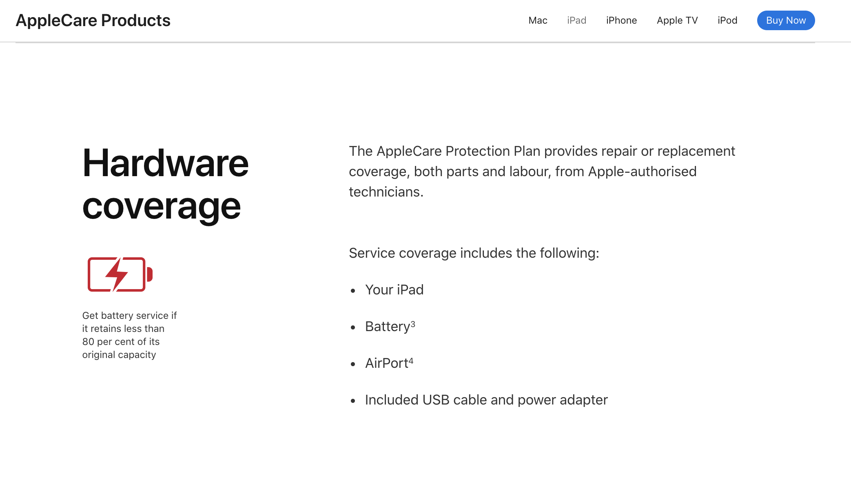Open the Mac coverage section

pyautogui.click(x=538, y=20)
